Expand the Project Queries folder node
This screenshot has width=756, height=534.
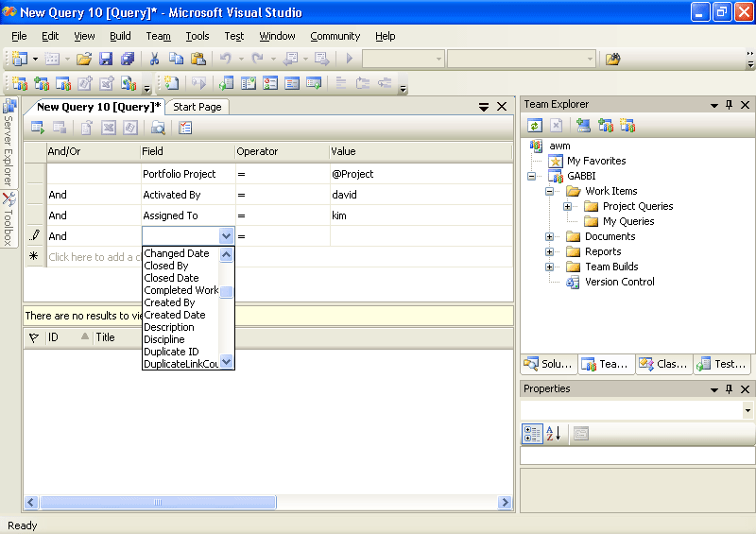[568, 206]
